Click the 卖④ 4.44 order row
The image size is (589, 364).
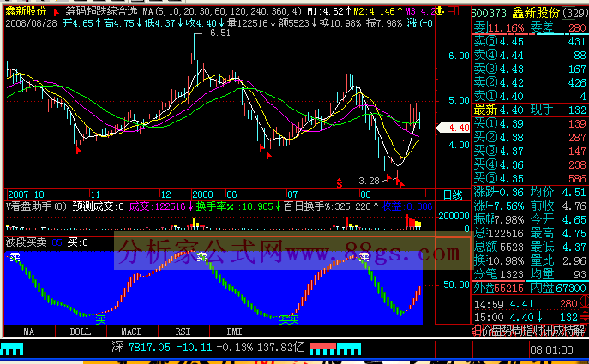(x=530, y=55)
